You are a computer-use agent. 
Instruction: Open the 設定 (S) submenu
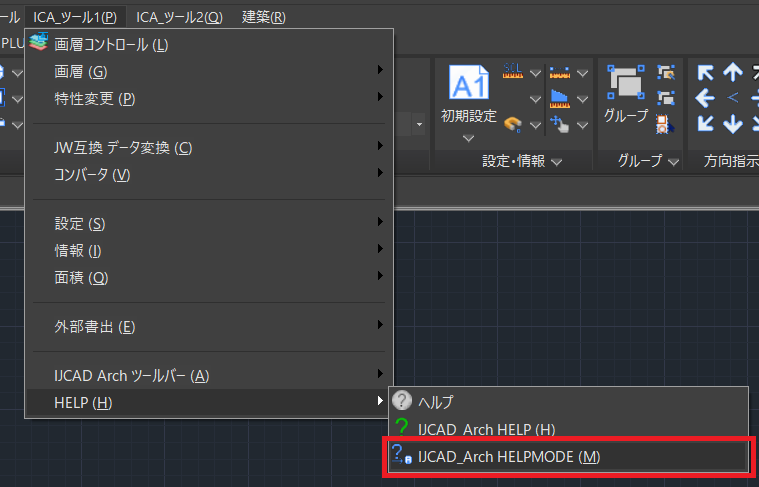coord(209,224)
